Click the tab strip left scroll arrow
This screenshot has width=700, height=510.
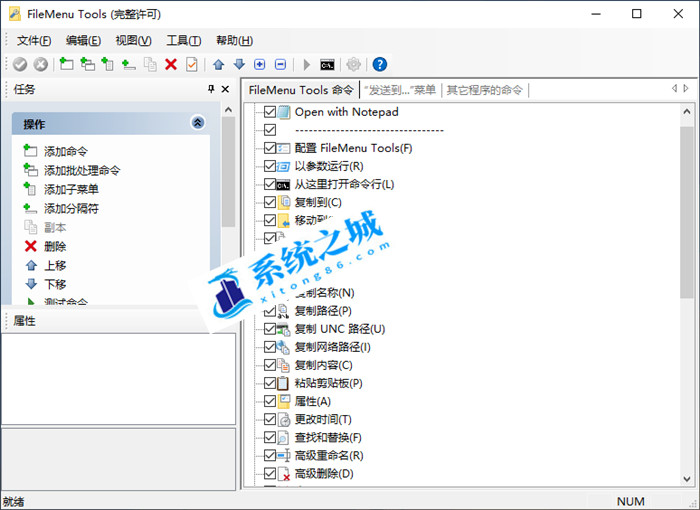tap(675, 88)
